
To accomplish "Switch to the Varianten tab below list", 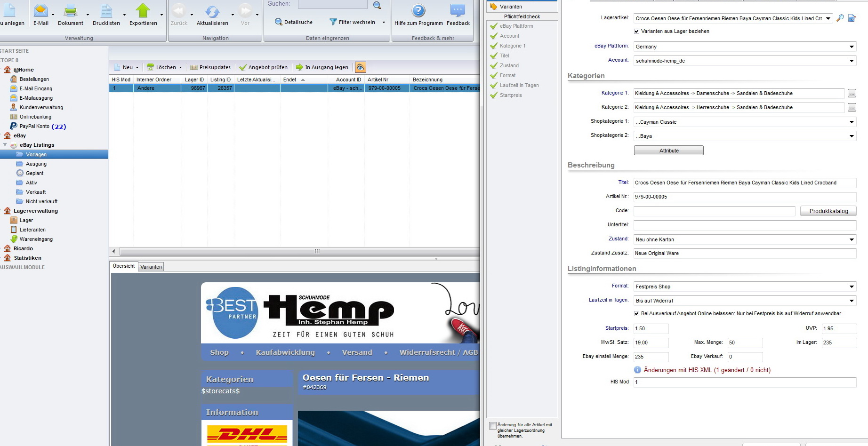I will (151, 267).
